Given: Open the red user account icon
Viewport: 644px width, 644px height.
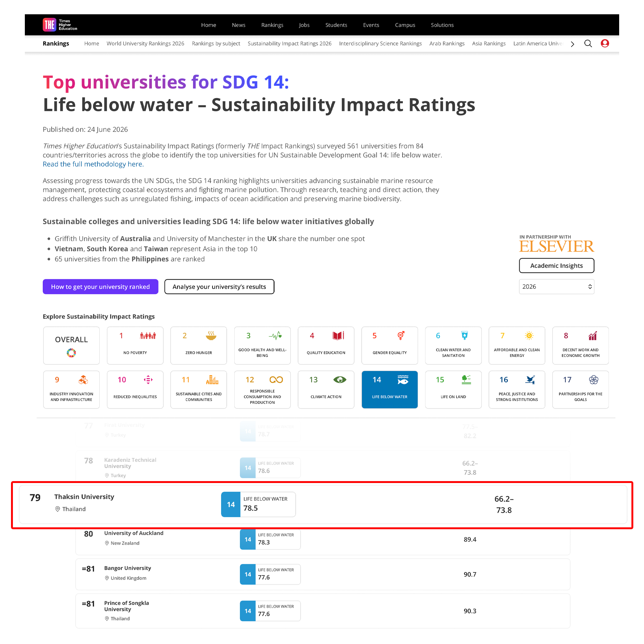Looking at the screenshot, I should coord(605,43).
